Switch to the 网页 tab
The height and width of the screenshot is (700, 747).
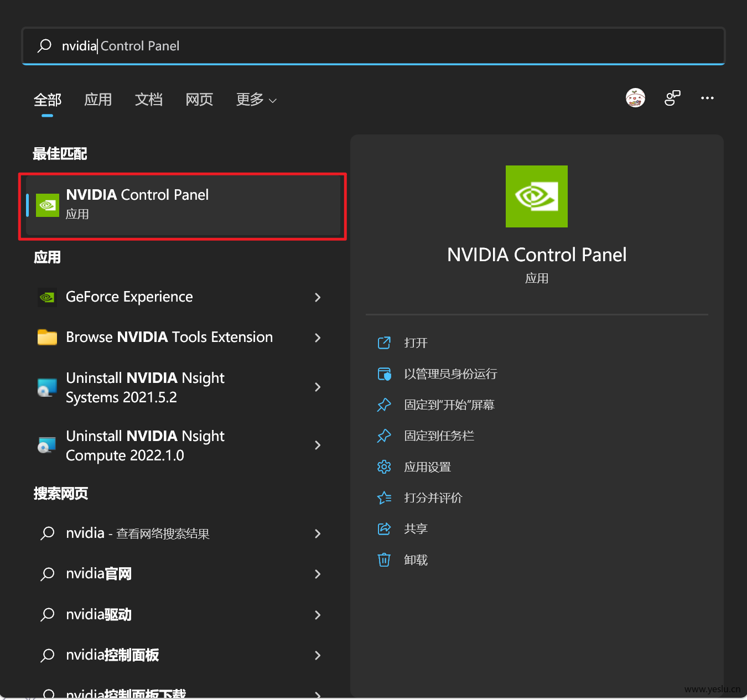199,100
